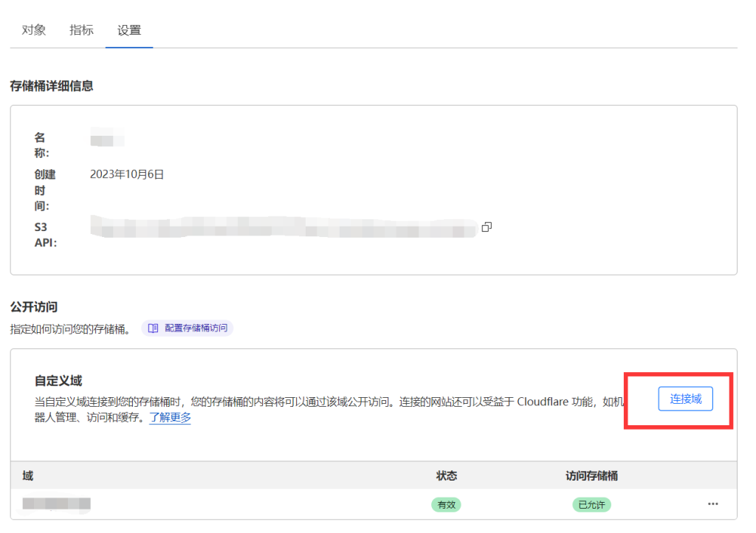Image resolution: width=756 pixels, height=533 pixels.
Task: Select the domain entry in the table
Action: pyautogui.click(x=55, y=503)
